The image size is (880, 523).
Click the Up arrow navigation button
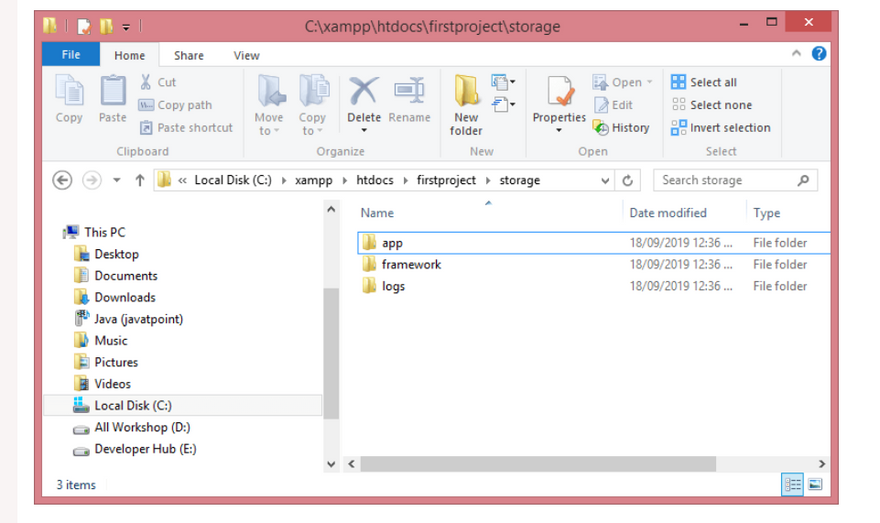pyautogui.click(x=139, y=181)
